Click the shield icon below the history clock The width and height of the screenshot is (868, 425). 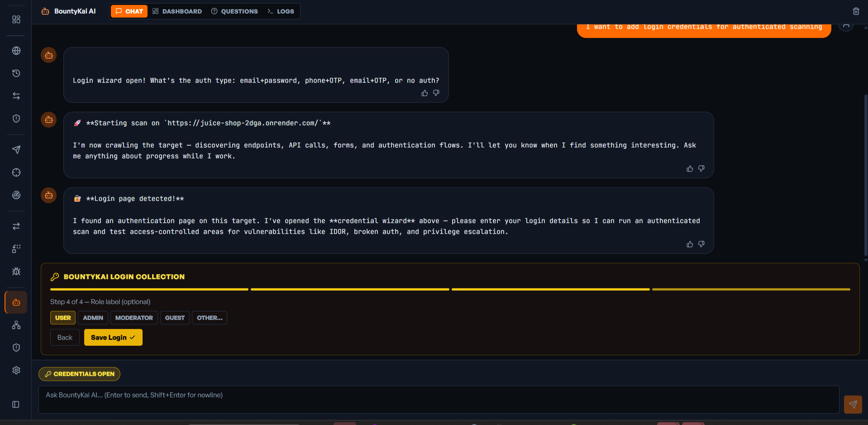pos(16,119)
